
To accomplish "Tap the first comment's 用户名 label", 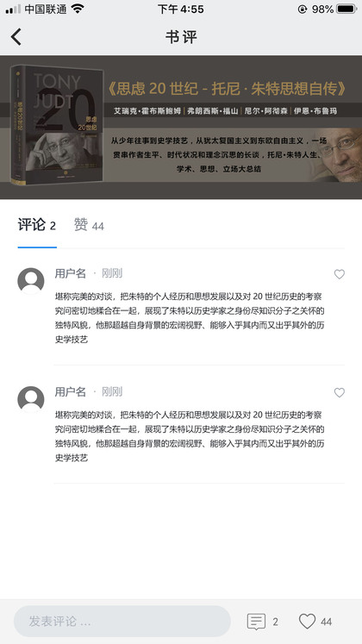I will click(70, 273).
